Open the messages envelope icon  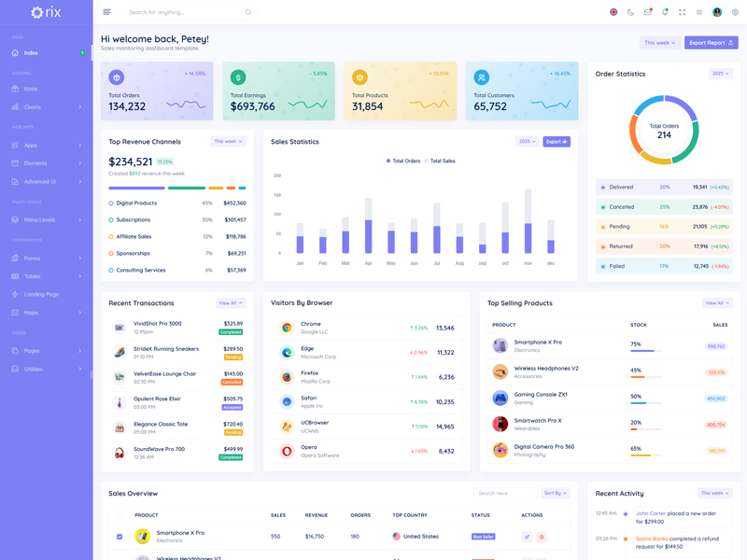(x=648, y=12)
